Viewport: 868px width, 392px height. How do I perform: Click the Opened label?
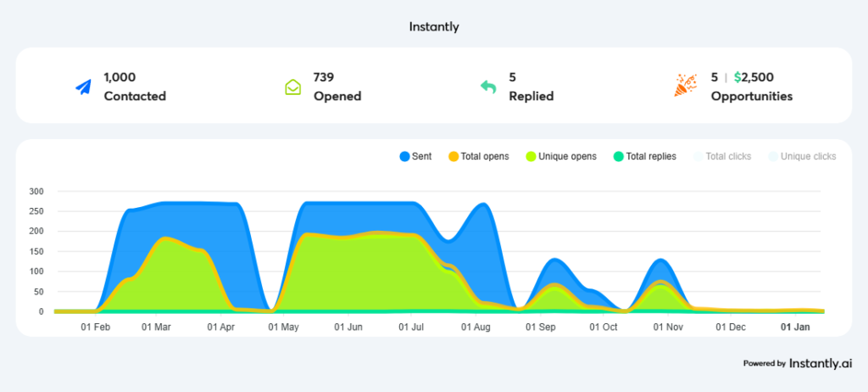(x=337, y=96)
